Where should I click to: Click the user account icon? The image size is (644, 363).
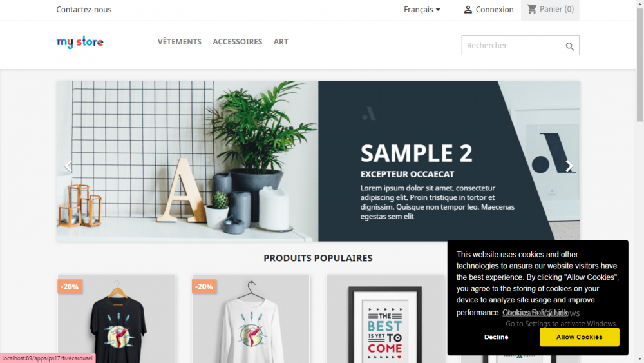(468, 10)
